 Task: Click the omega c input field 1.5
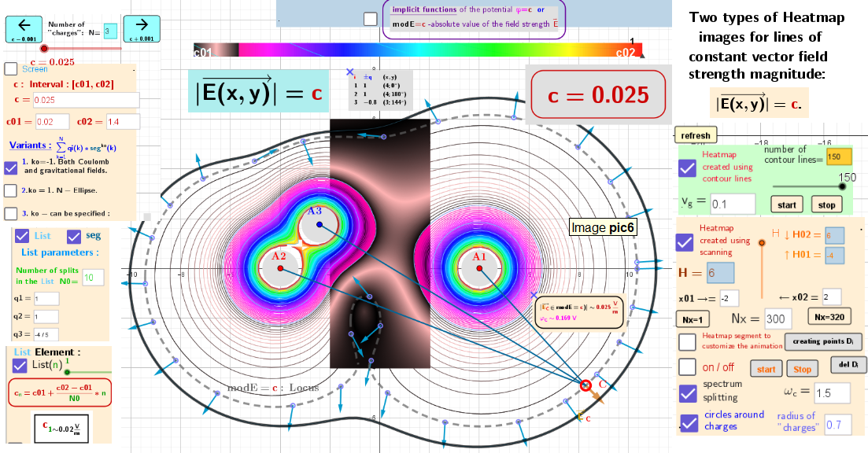click(x=832, y=393)
